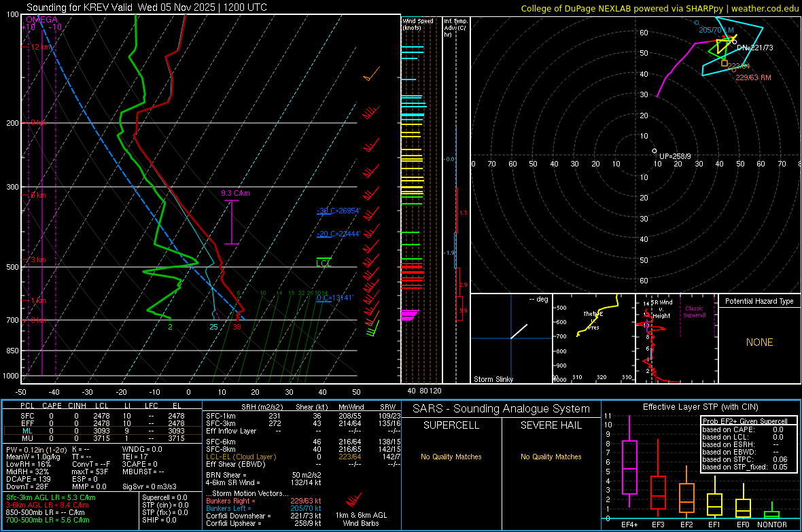Click No Quality Matches under SUPERCELL

coord(451,457)
